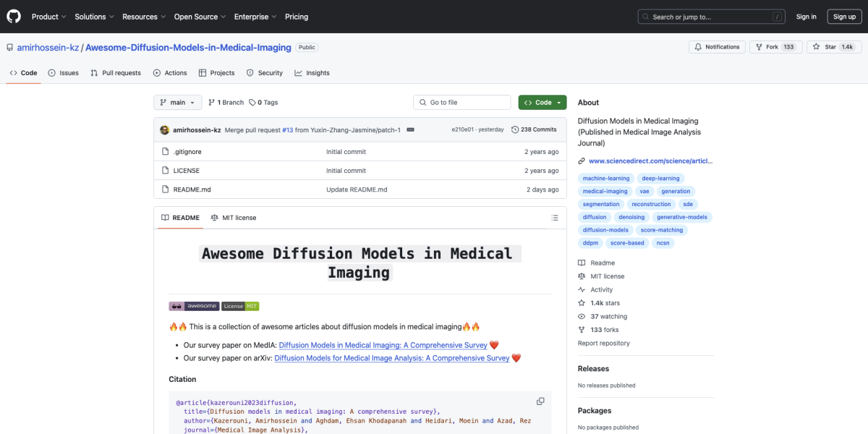Click the Sign up button
Image resolution: width=868 pixels, height=434 pixels.
tap(844, 17)
